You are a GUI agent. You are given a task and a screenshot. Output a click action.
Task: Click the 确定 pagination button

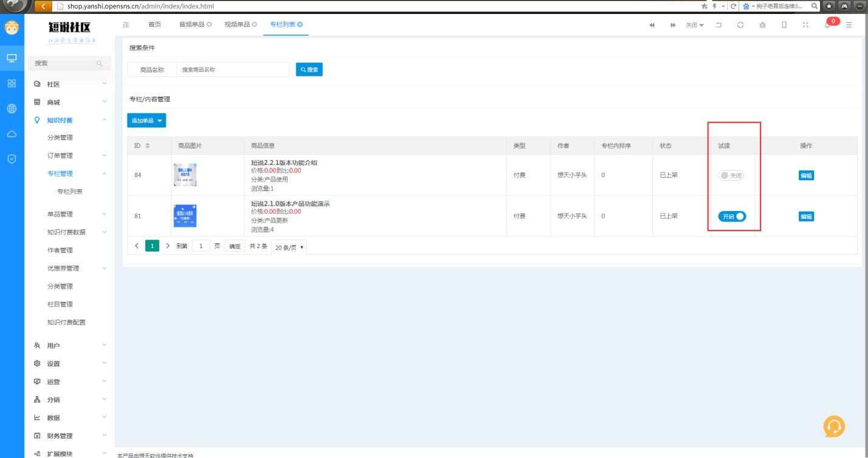235,246
